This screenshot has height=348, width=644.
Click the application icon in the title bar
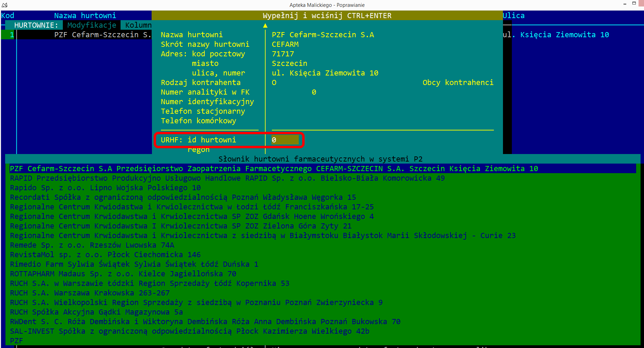(x=4, y=5)
